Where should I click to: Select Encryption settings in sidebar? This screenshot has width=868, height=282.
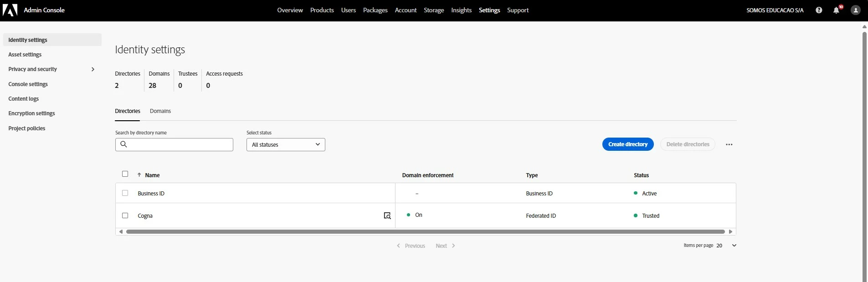click(32, 113)
